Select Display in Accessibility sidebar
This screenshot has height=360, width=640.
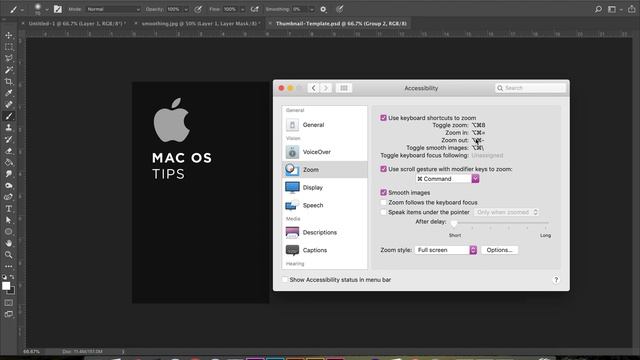click(x=324, y=187)
